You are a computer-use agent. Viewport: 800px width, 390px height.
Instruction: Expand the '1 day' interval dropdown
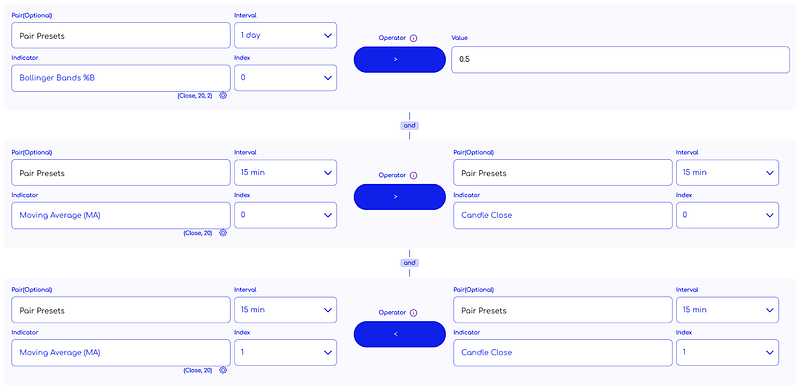[x=285, y=35]
